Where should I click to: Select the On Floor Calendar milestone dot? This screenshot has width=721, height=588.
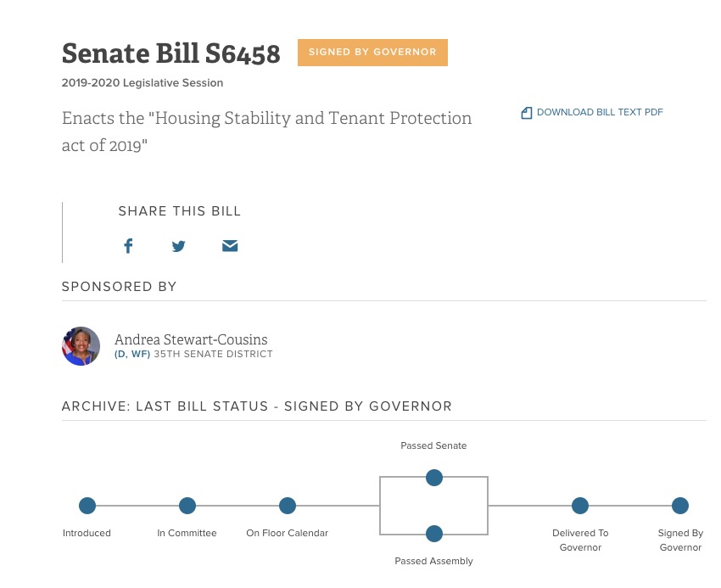coord(288,506)
